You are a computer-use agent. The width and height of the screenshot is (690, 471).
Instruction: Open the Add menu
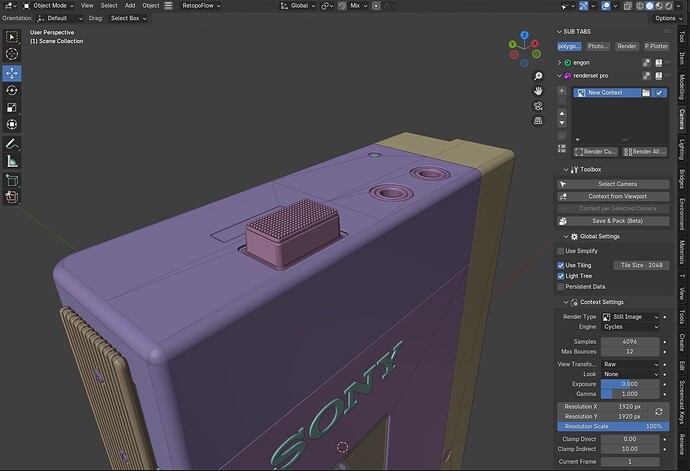click(130, 6)
